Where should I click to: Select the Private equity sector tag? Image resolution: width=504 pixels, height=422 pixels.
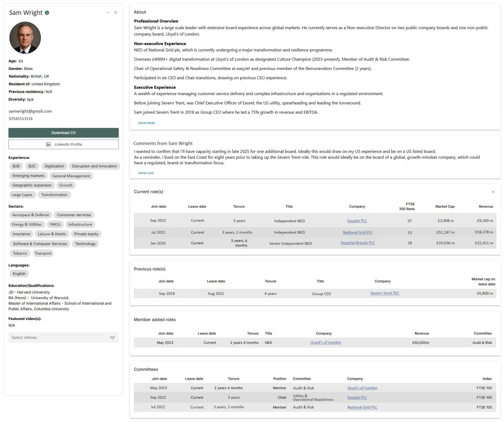click(x=86, y=234)
